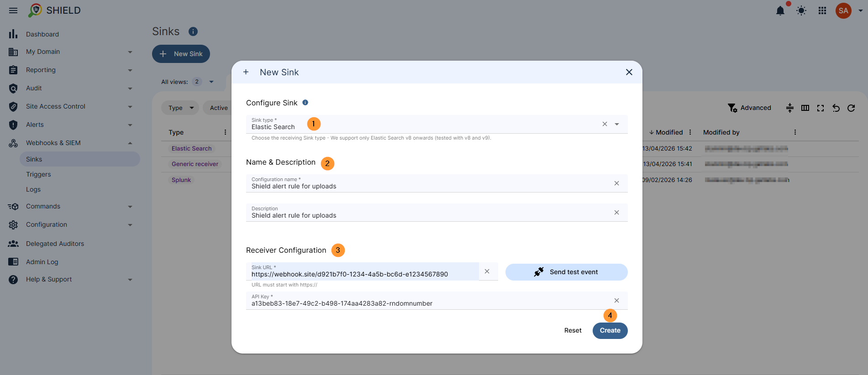868x375 pixels.
Task: Click the Reporting clipboard icon
Action: coord(13,70)
